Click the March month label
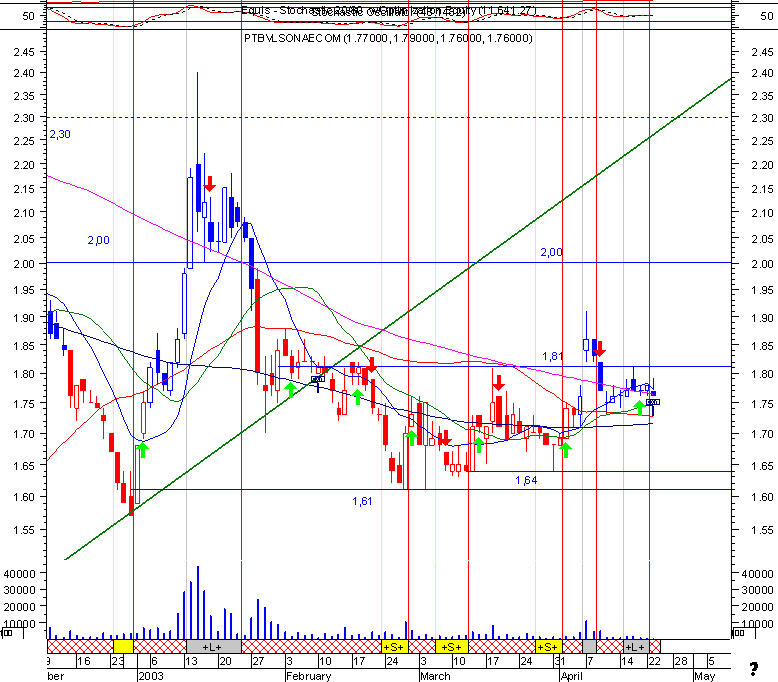Image resolution: width=778 pixels, height=682 pixels. 435,676
